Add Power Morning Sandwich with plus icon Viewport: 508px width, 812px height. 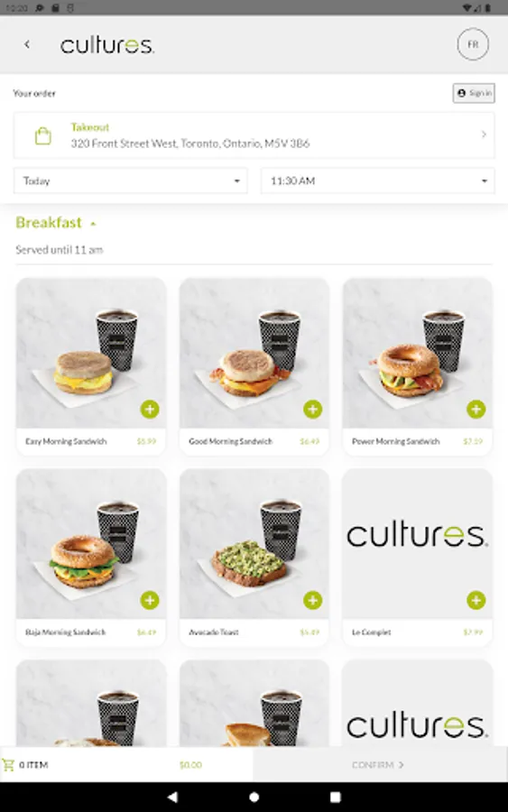click(x=476, y=409)
